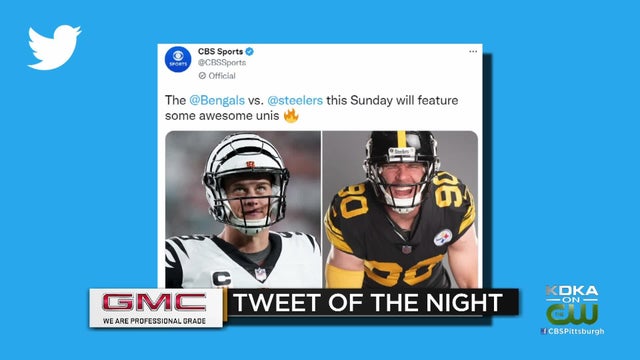Click the tweet body text
Image resolution: width=640 pixels, height=360 pixels.
coord(311,108)
